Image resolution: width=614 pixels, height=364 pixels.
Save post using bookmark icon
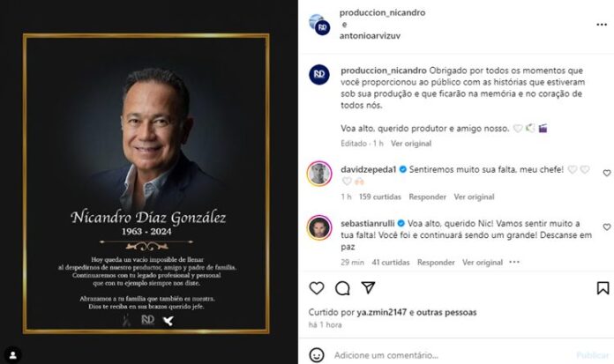coord(603,288)
